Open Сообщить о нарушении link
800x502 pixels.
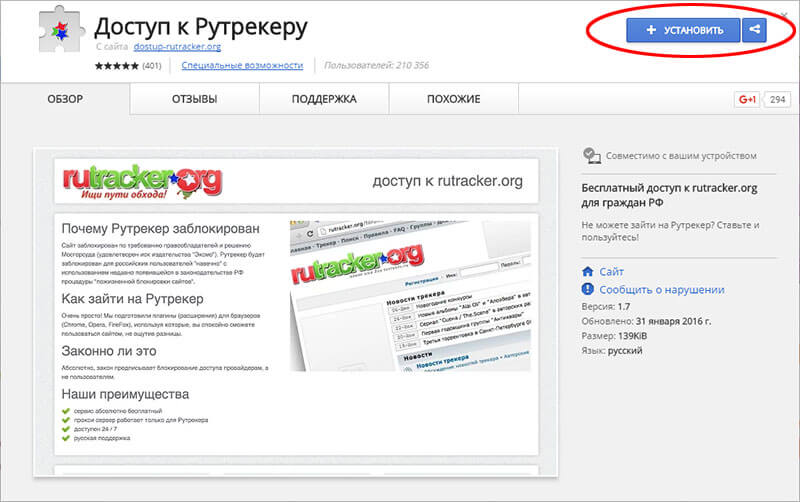tap(662, 290)
